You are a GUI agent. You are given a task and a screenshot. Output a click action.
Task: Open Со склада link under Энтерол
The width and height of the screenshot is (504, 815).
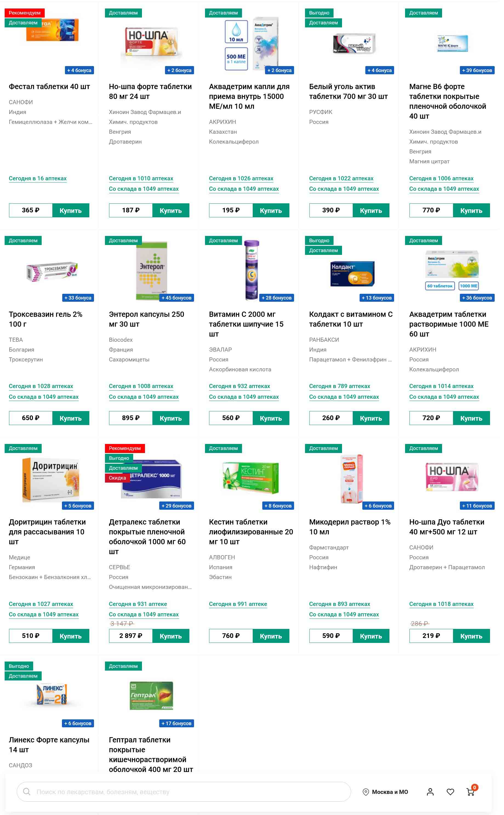(x=144, y=397)
